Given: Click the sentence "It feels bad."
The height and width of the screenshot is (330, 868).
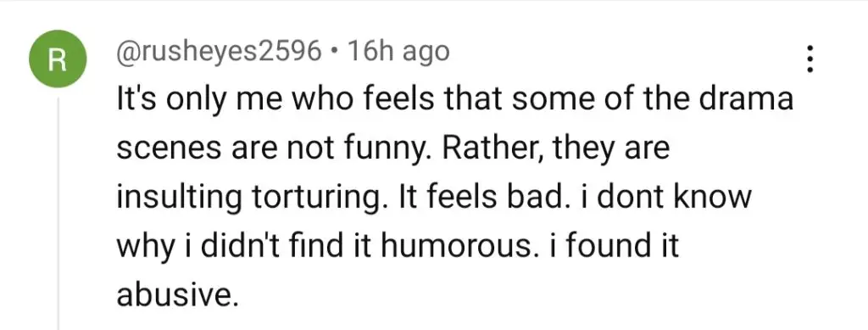Looking at the screenshot, I should (x=476, y=197).
